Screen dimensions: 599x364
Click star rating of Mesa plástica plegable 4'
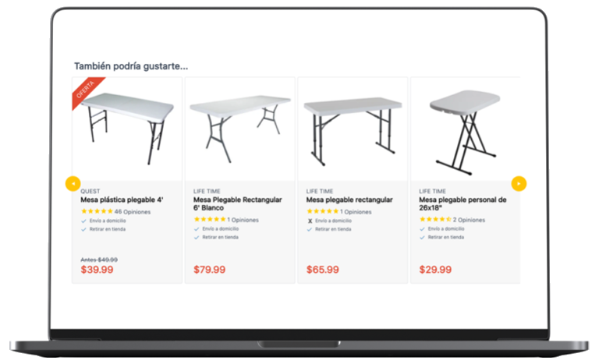(97, 211)
